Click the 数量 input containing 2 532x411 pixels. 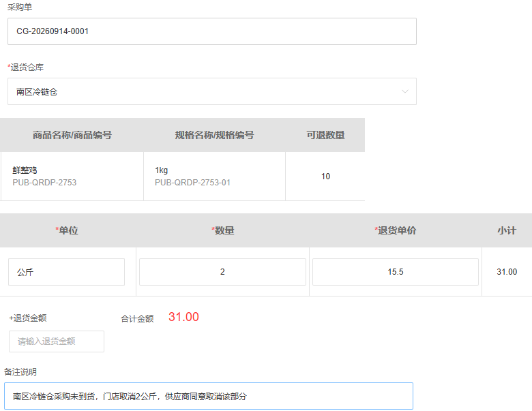tap(222, 272)
